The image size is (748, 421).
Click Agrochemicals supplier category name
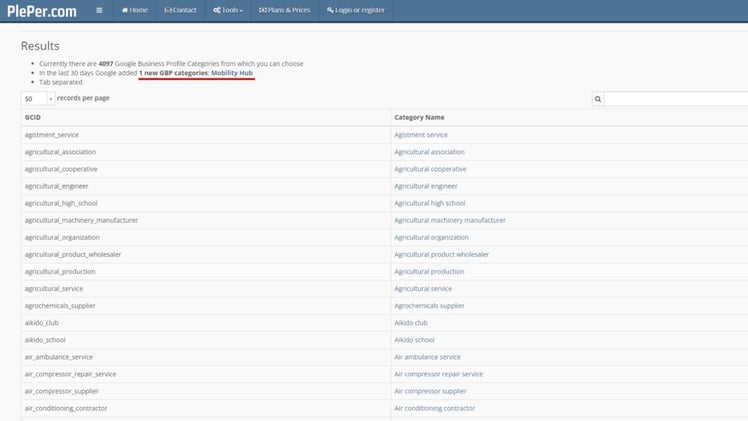[x=429, y=306]
